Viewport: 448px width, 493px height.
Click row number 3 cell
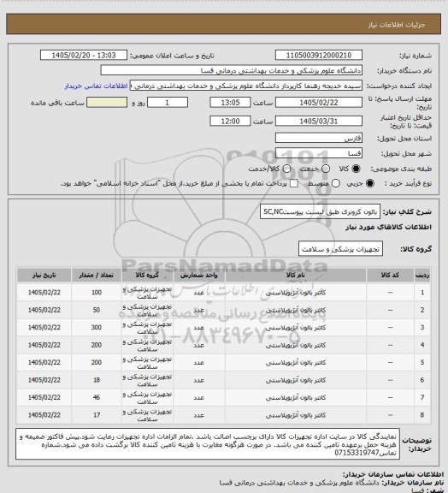[x=422, y=328]
